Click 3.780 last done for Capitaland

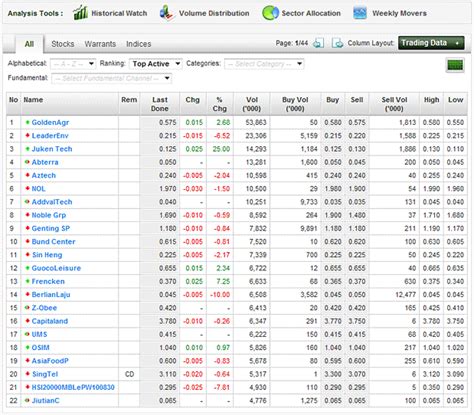tap(168, 321)
